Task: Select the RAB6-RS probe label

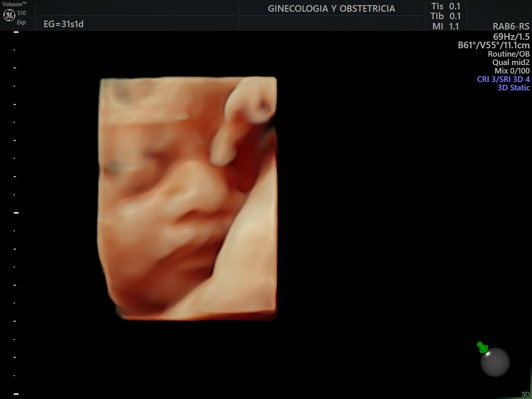Action: click(511, 27)
